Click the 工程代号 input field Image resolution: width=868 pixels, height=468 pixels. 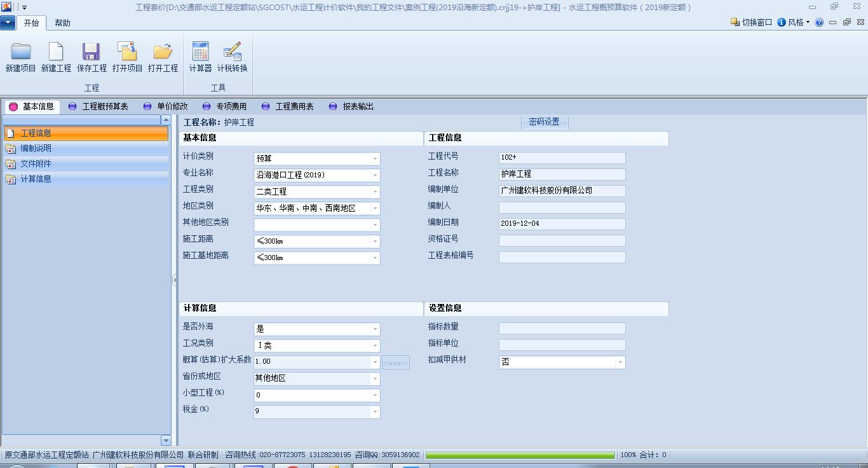(562, 157)
